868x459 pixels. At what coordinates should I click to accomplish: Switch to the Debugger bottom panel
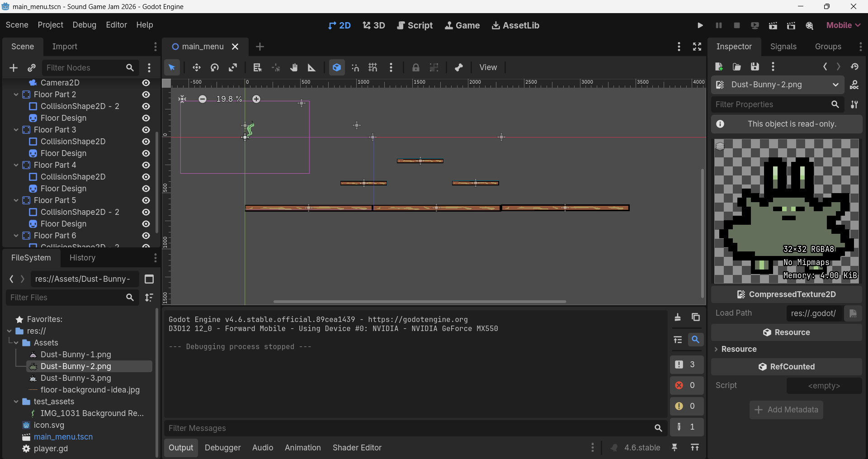point(223,448)
